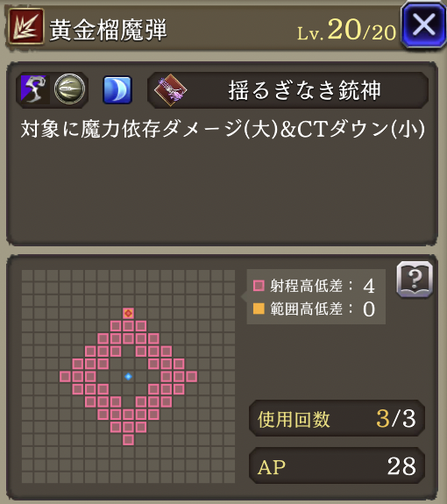447x504 pixels.
Task: Tap the AP 28 cost bar
Action: tap(337, 465)
